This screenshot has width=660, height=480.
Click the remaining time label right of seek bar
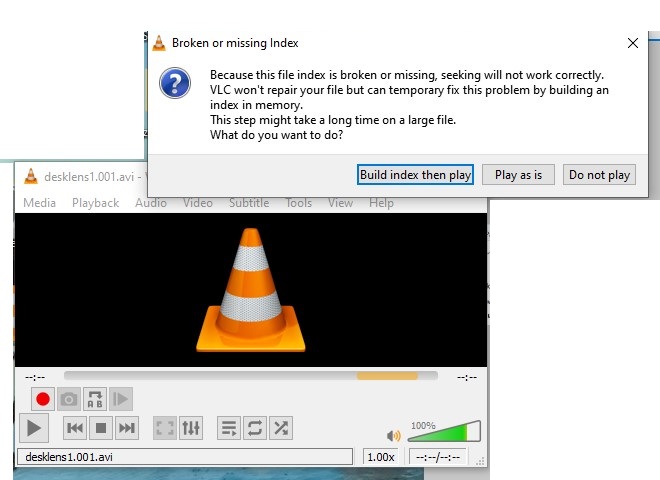[467, 377]
